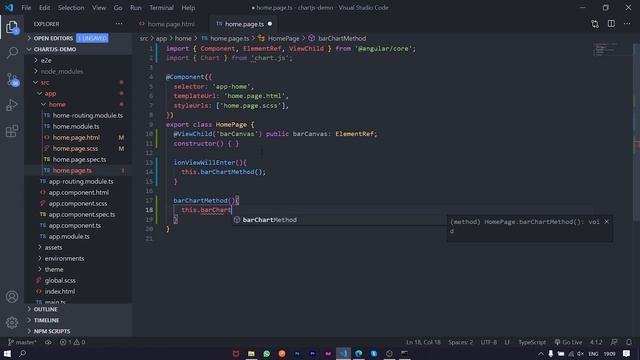Expand the environments folder
Screen dimensions: 640x360
click(x=64, y=259)
